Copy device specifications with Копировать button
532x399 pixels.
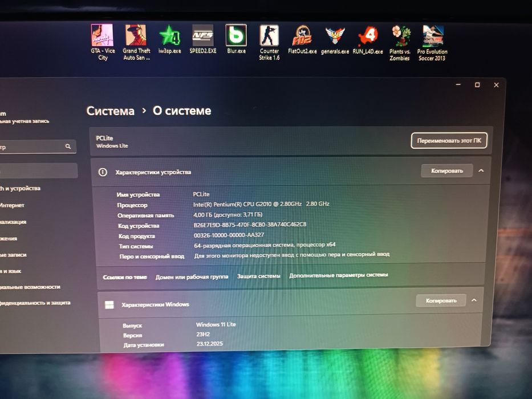click(x=447, y=170)
